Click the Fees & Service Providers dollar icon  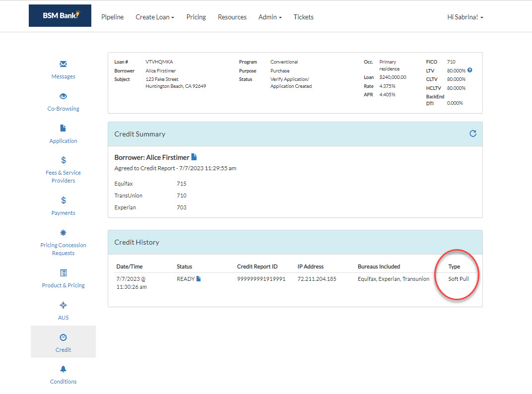click(x=63, y=160)
